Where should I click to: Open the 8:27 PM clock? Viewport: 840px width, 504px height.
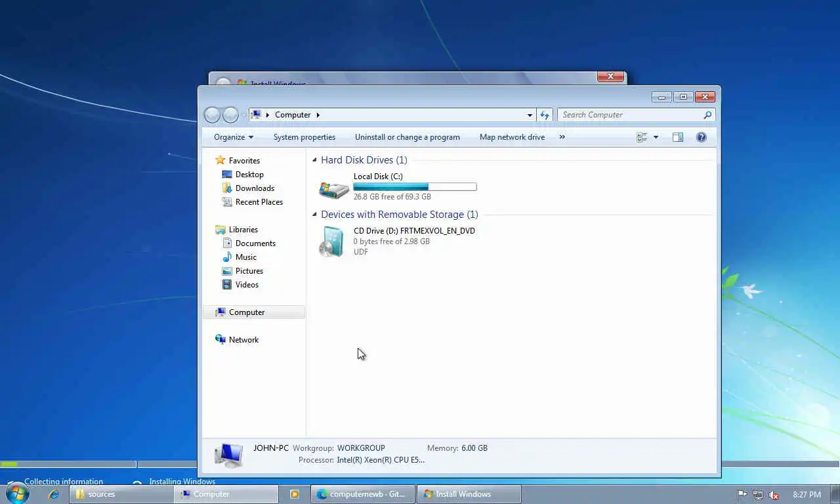pos(807,495)
